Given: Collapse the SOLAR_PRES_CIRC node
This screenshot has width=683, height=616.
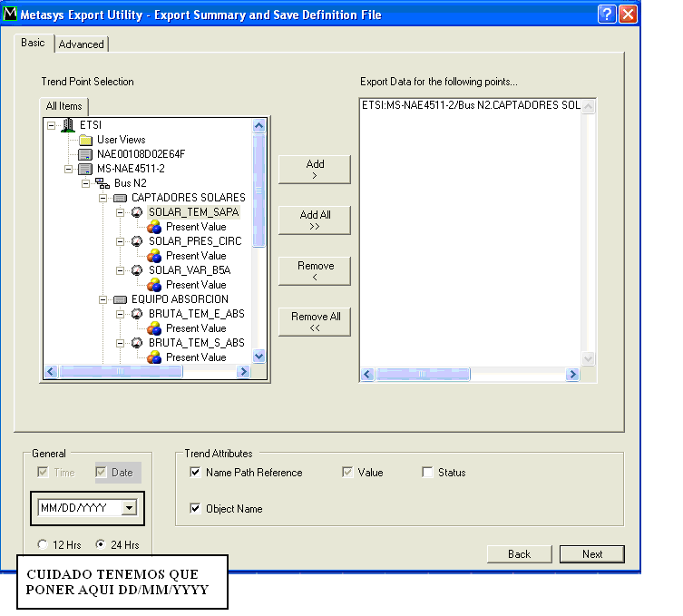Looking at the screenshot, I should (121, 242).
